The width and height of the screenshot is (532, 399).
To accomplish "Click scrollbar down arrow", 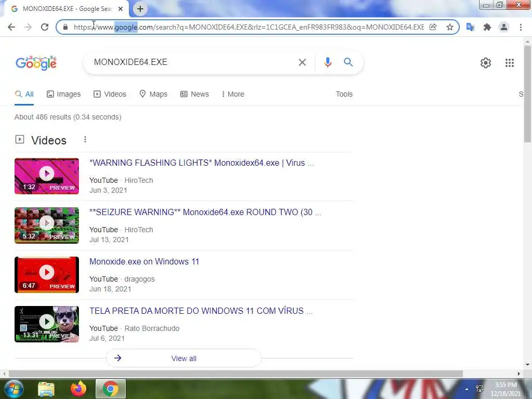I will [528, 365].
